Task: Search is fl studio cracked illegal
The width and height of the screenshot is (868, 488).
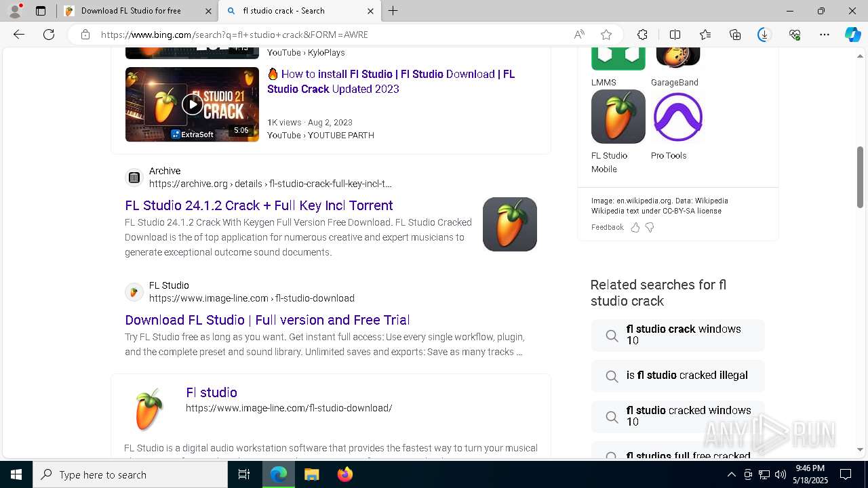Action: pos(677,375)
